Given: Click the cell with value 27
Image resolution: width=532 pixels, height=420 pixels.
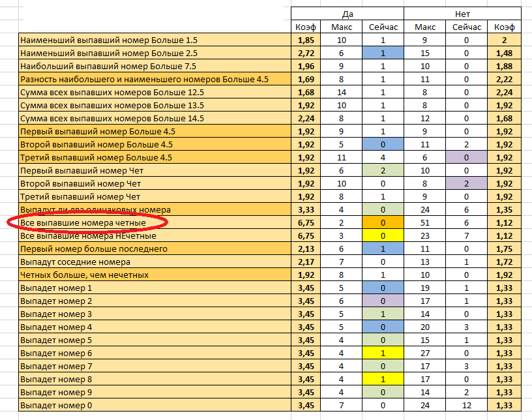Looking at the screenshot, I should tap(426, 353).
